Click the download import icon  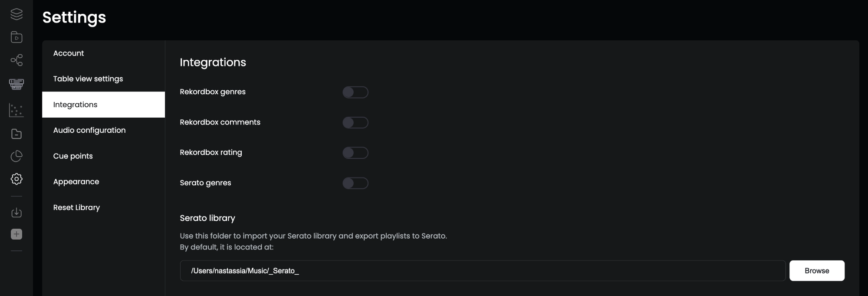click(16, 213)
